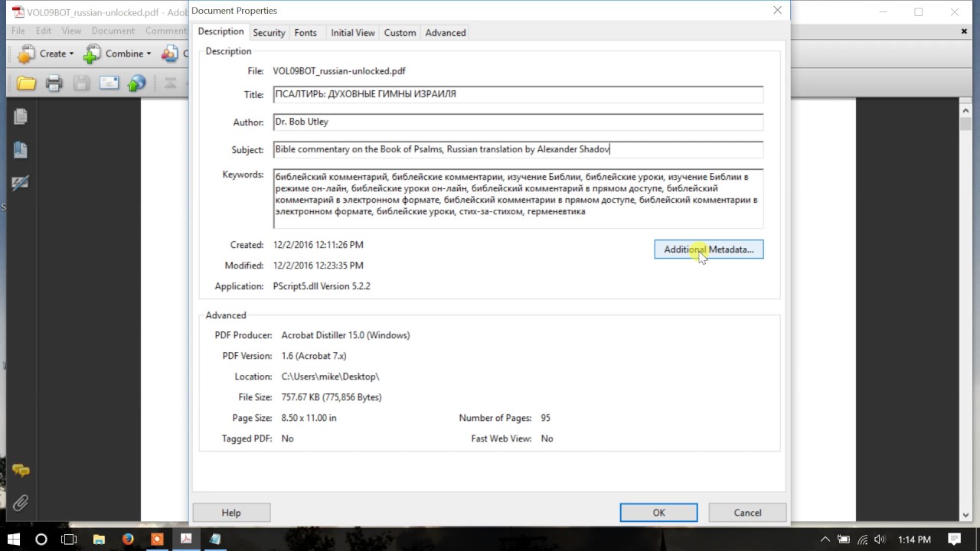Open the Pages panel in Acrobat sidebar
Image resolution: width=980 pixels, height=551 pixels.
click(x=20, y=116)
